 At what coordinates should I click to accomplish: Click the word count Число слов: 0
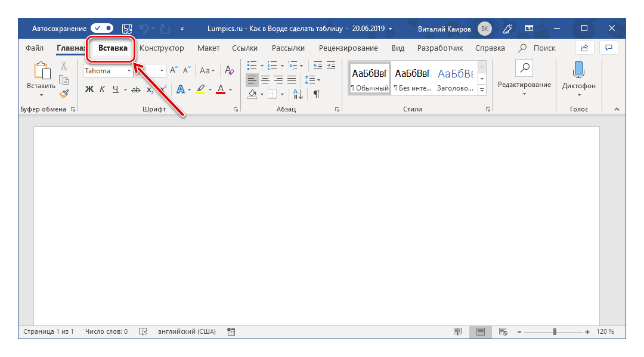106,331
